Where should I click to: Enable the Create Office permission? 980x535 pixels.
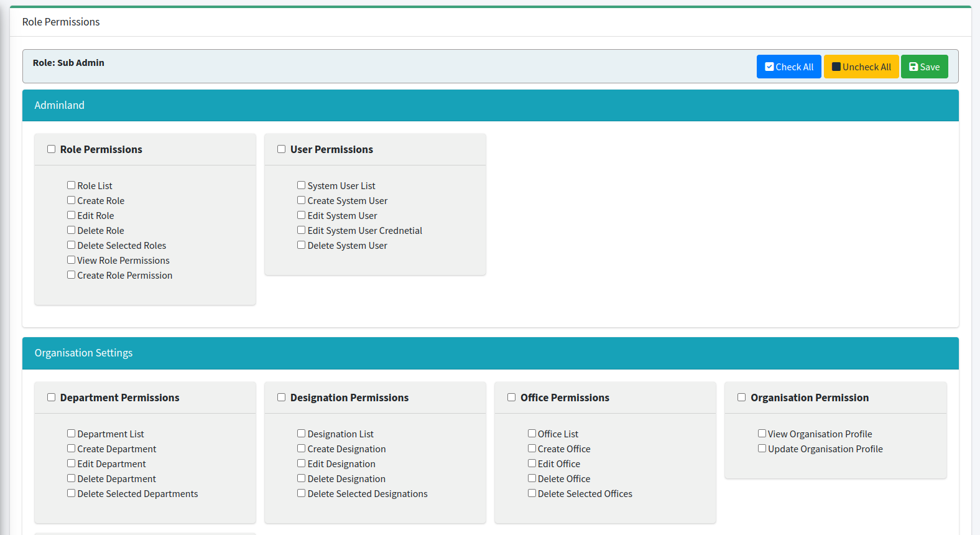[532, 449]
